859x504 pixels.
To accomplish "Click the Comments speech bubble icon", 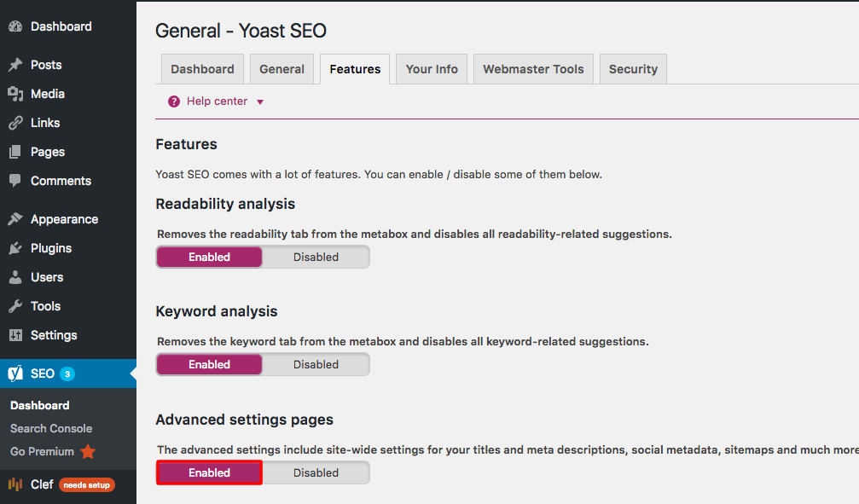I will [x=15, y=181].
